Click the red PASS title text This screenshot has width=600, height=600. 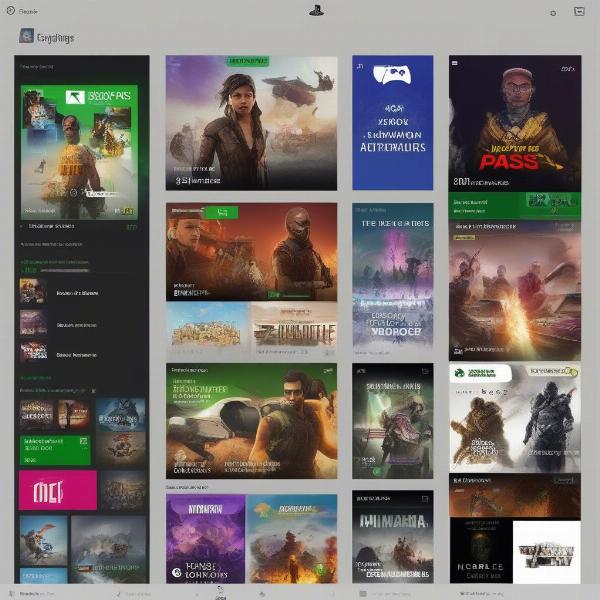(509, 162)
